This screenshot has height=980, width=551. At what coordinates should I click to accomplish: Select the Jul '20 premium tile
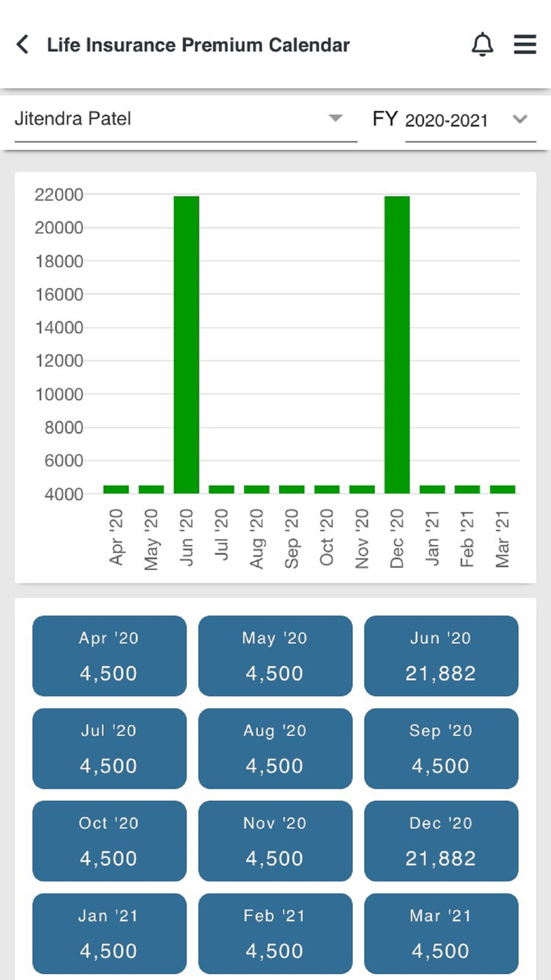[110, 749]
